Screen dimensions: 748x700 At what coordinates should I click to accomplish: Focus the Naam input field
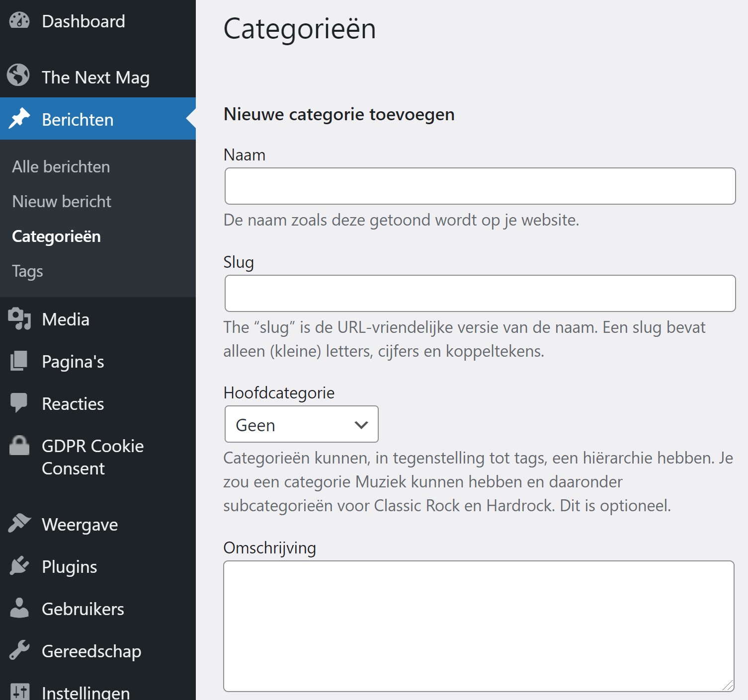(x=480, y=186)
